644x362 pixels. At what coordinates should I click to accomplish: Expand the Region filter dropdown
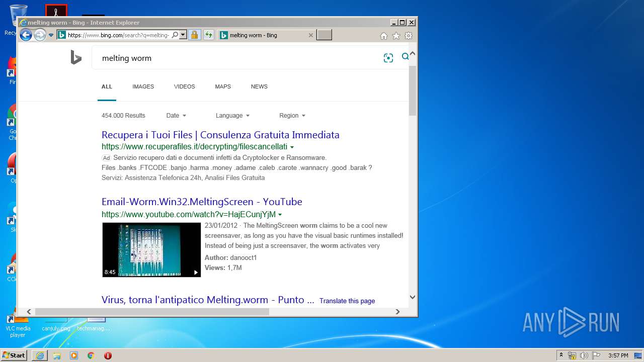tap(292, 116)
